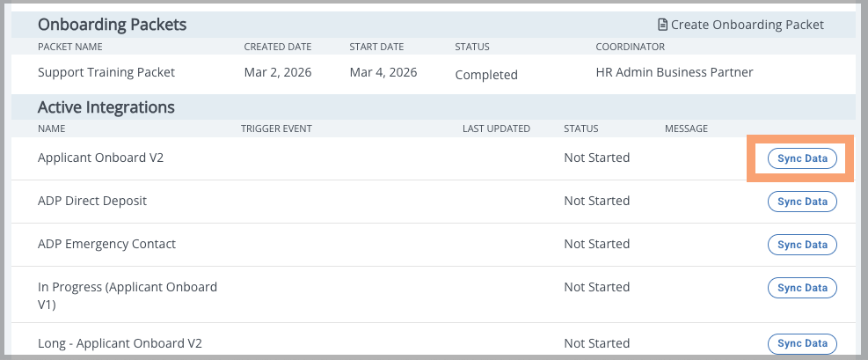The width and height of the screenshot is (868, 360).
Task: Click the Packet Name column header
Action: [69, 47]
